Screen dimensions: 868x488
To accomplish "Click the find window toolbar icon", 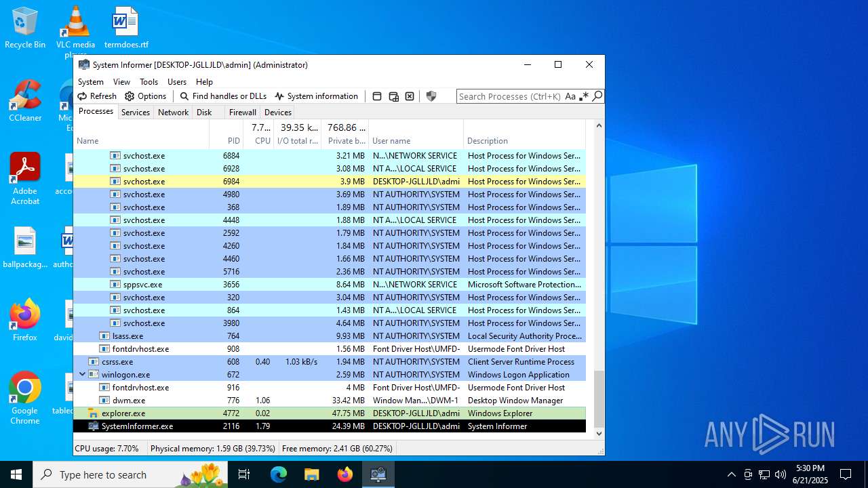I will [x=377, y=96].
